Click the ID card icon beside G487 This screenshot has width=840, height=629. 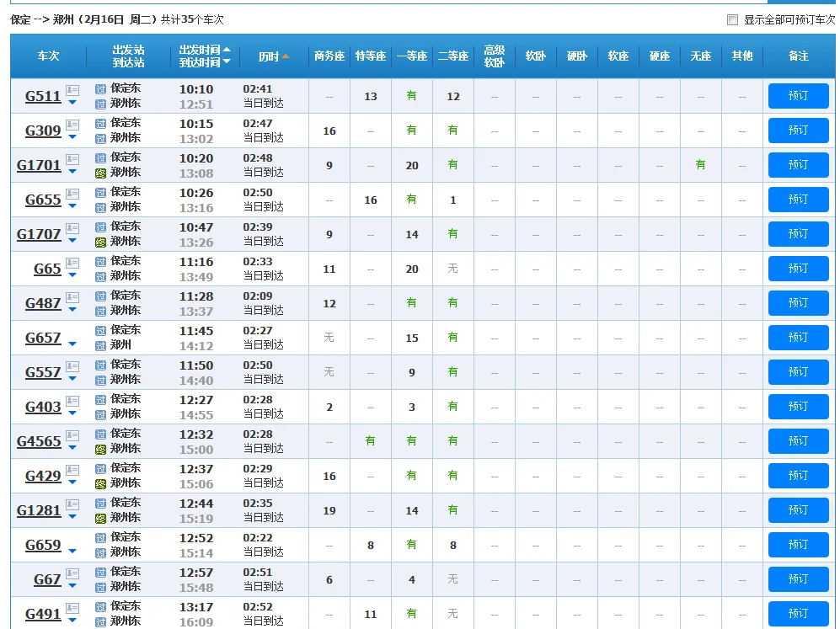coord(72,297)
